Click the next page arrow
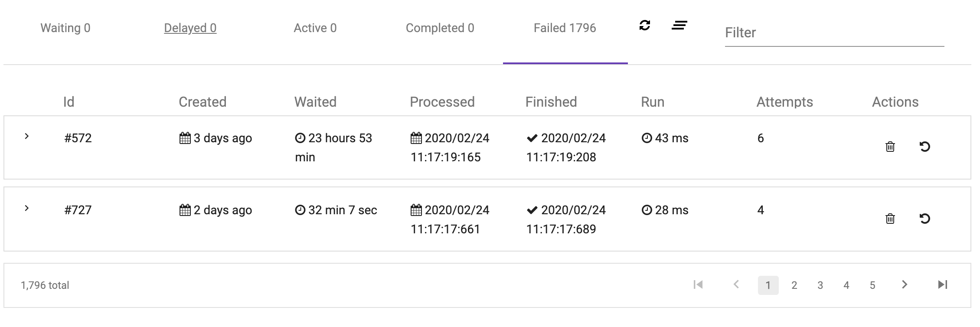The height and width of the screenshot is (327, 980). click(905, 285)
